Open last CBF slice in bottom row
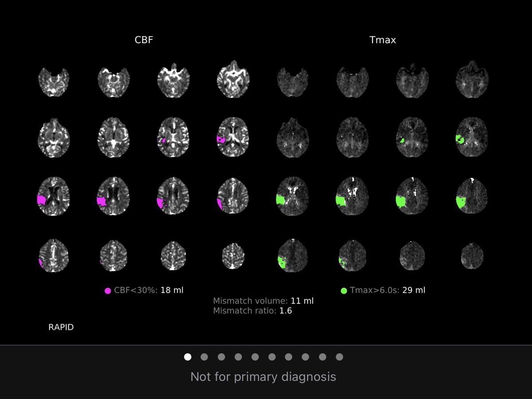The width and height of the screenshot is (532, 399). coord(233,256)
